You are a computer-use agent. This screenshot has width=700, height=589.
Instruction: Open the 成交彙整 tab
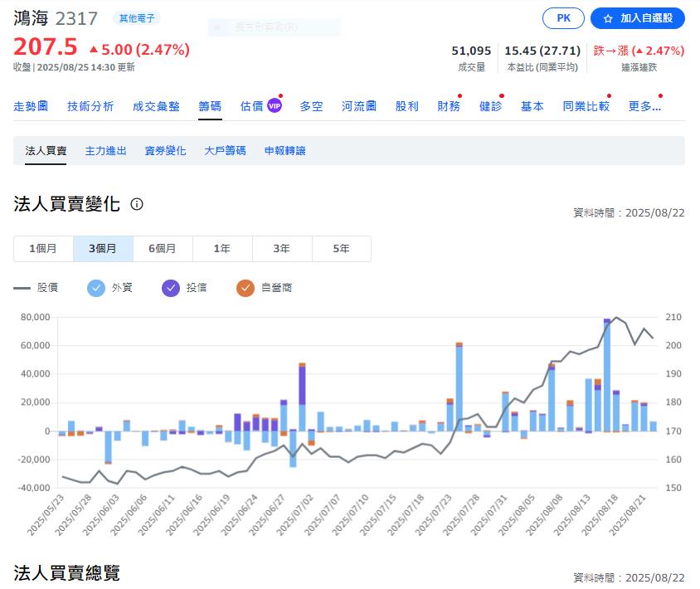click(x=156, y=106)
